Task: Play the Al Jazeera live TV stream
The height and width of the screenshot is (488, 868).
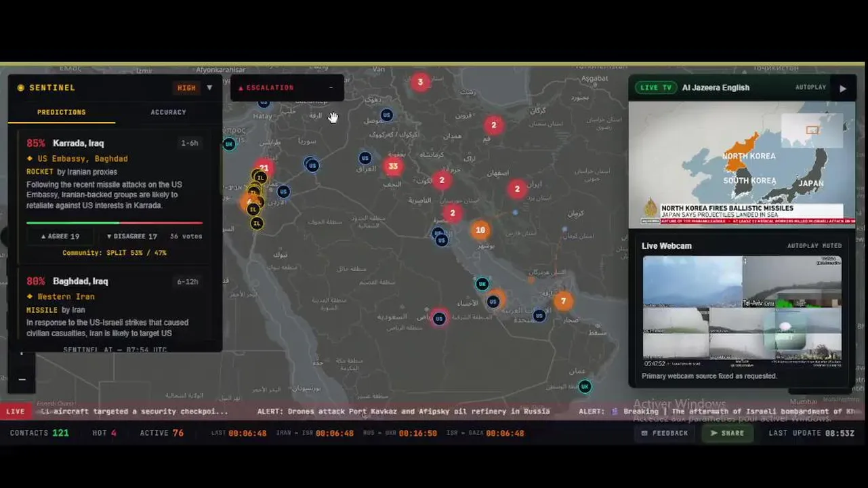Action: (x=842, y=88)
